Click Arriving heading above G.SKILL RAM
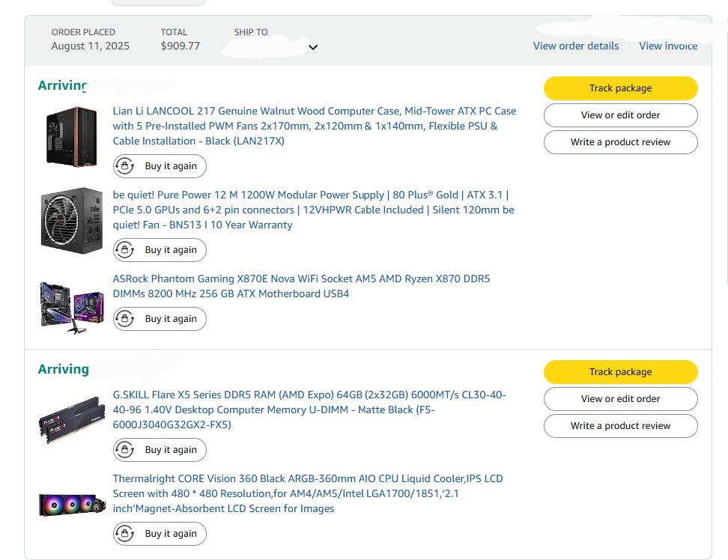The width and height of the screenshot is (728, 560). pyautogui.click(x=63, y=369)
